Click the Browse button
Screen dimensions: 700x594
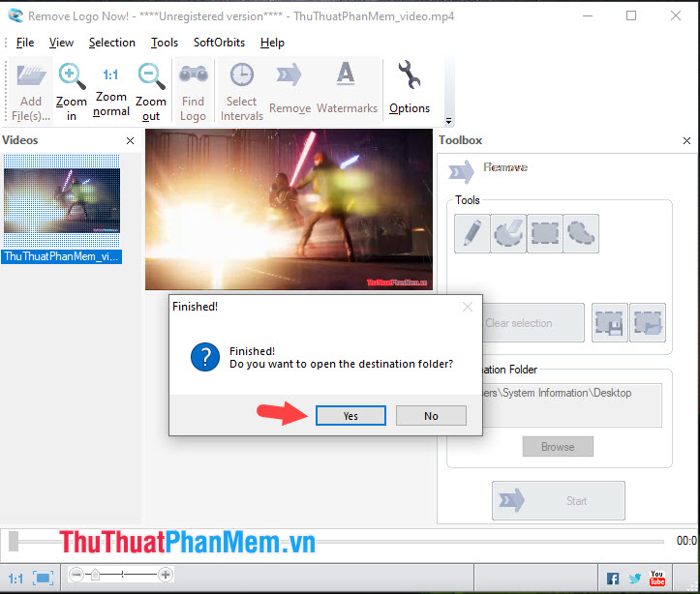(558, 446)
